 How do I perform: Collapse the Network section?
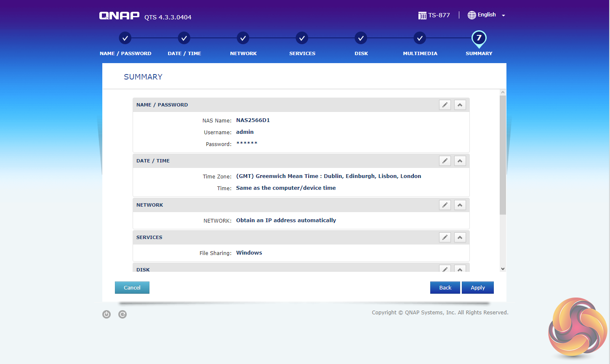(460, 205)
